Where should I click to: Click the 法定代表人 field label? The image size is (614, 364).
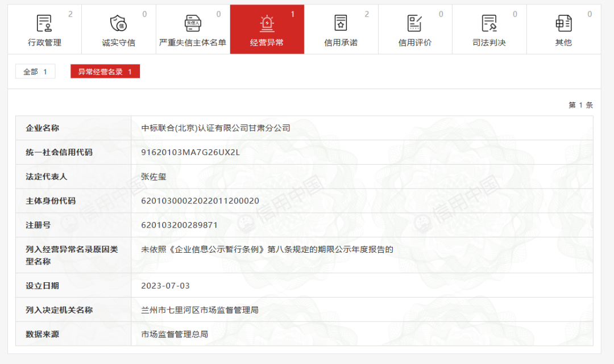click(47, 177)
